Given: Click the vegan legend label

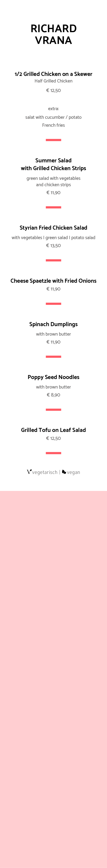Looking at the screenshot, I should pyautogui.click(x=73, y=472).
